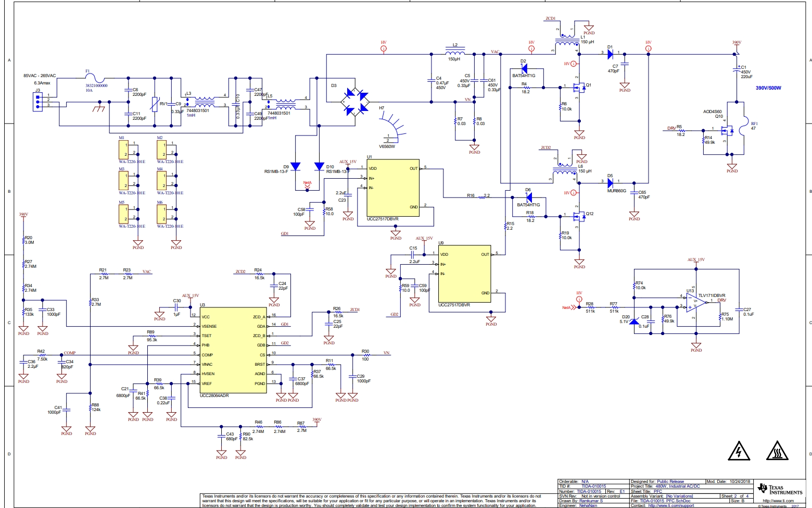Select the H7 V6560W heatsink symbol
Screen dimensions: 812x508
[x=393, y=127]
